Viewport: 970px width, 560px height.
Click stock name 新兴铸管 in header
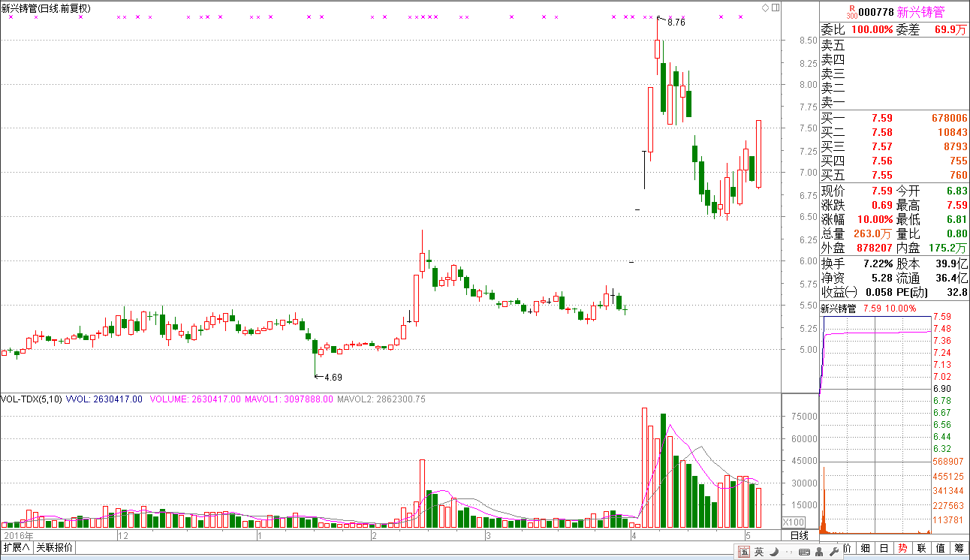(x=920, y=12)
